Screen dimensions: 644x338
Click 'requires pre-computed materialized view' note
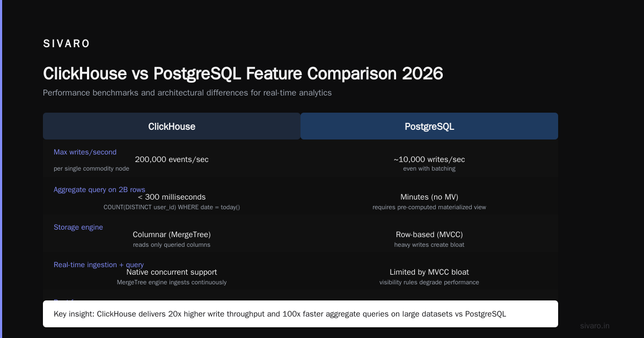[429, 207]
